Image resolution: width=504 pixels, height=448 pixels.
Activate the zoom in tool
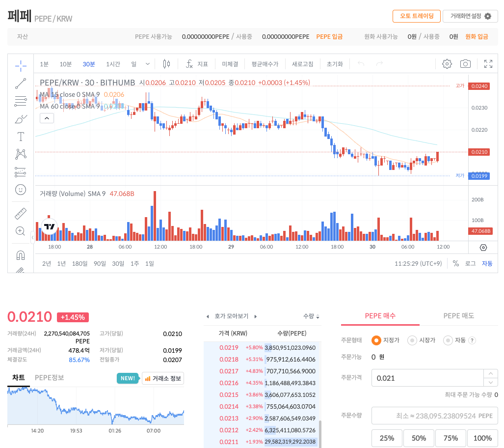pos(21,231)
